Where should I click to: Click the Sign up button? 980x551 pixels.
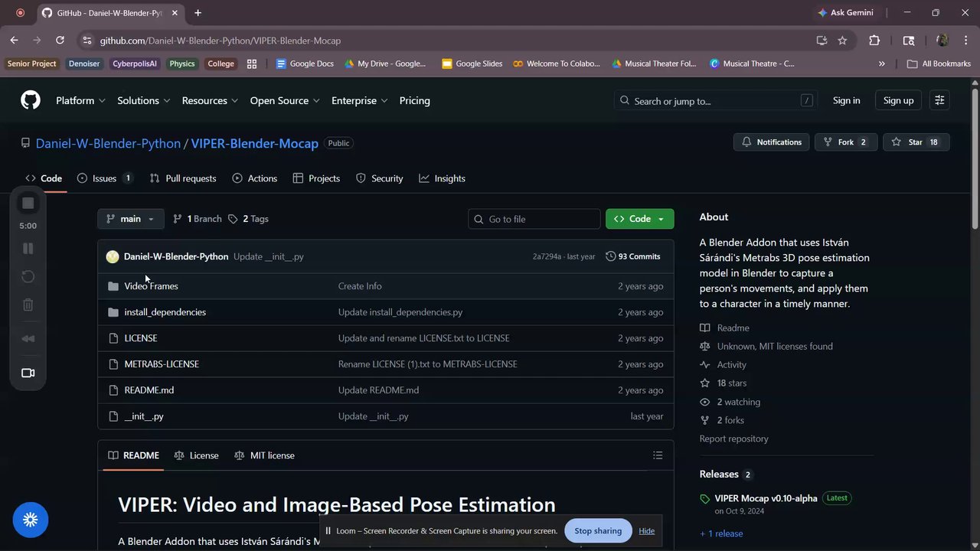[898, 100]
